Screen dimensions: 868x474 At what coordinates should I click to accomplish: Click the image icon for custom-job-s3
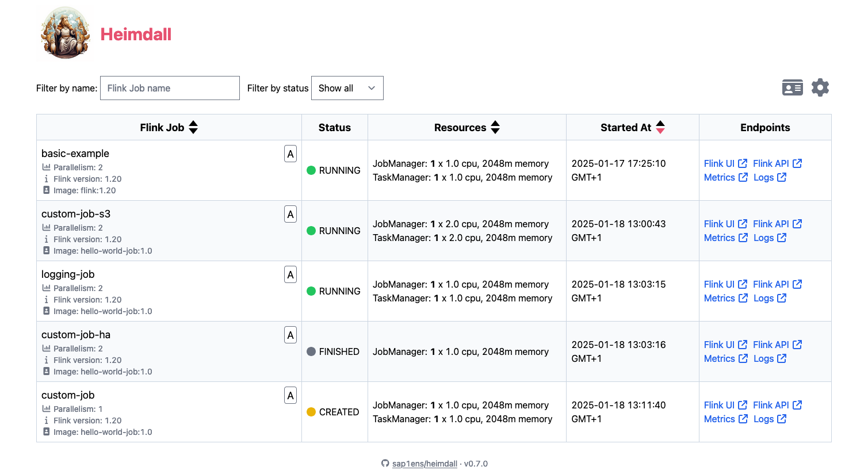click(47, 250)
